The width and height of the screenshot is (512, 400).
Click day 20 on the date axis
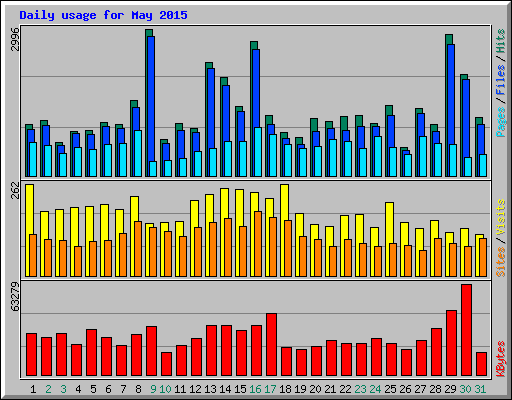(315, 389)
